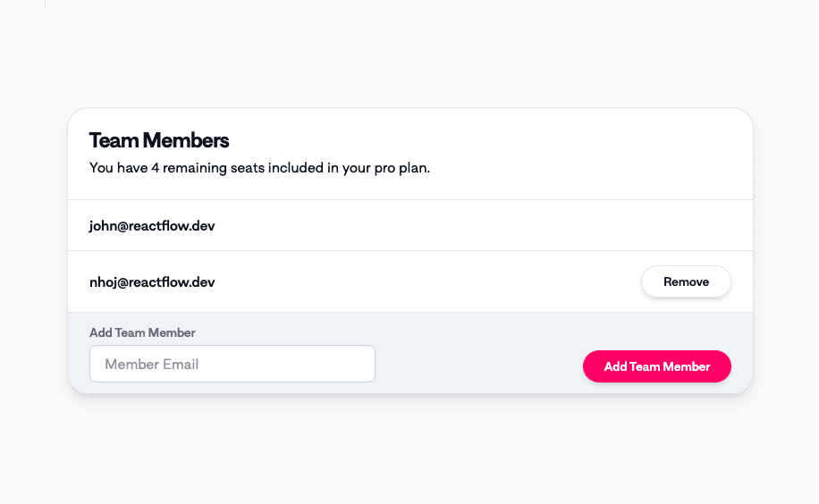Select the nhoj@reactflow.dev member email
The width and height of the screenshot is (819, 504).
click(x=152, y=282)
